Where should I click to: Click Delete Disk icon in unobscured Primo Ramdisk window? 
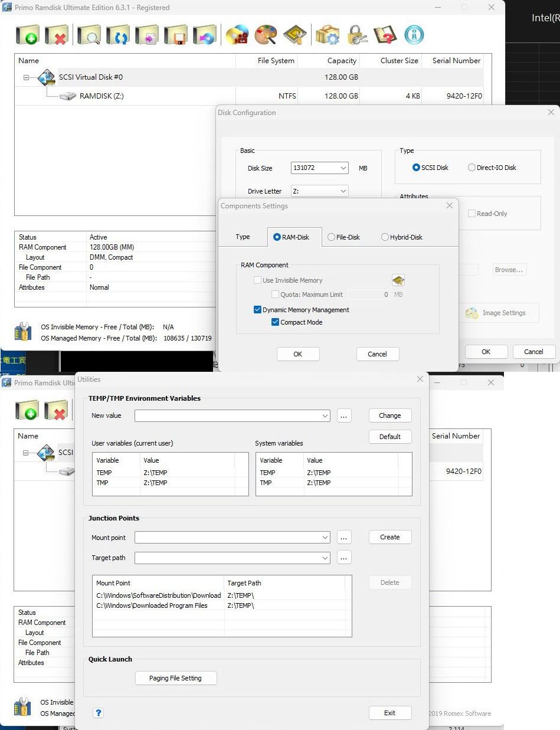(x=56, y=35)
